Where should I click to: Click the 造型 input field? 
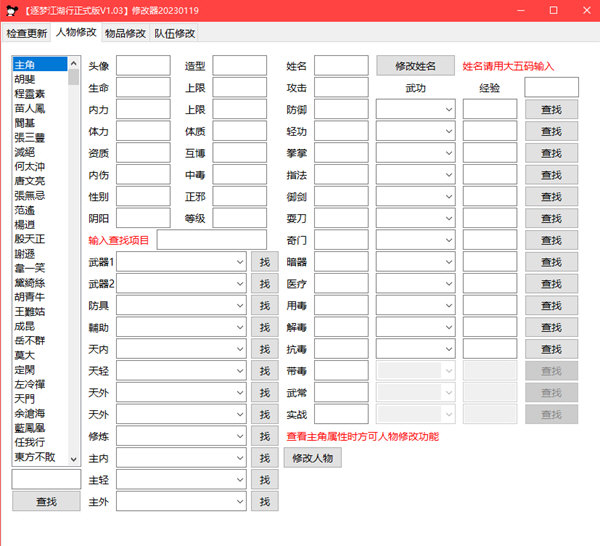point(240,65)
